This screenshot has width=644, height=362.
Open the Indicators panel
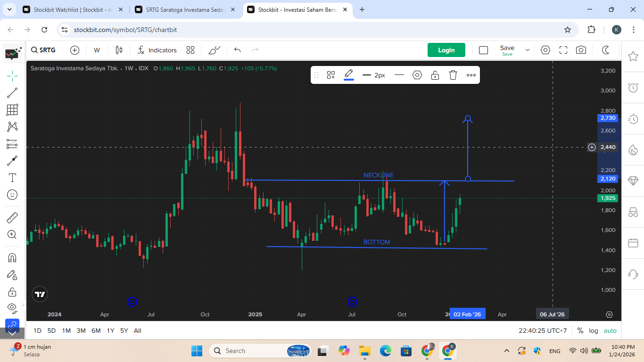(157, 50)
